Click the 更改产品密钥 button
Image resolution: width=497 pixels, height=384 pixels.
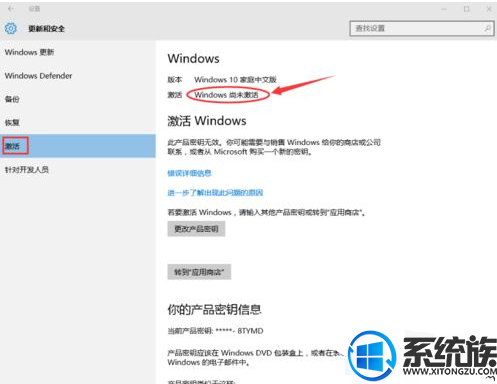tap(196, 229)
